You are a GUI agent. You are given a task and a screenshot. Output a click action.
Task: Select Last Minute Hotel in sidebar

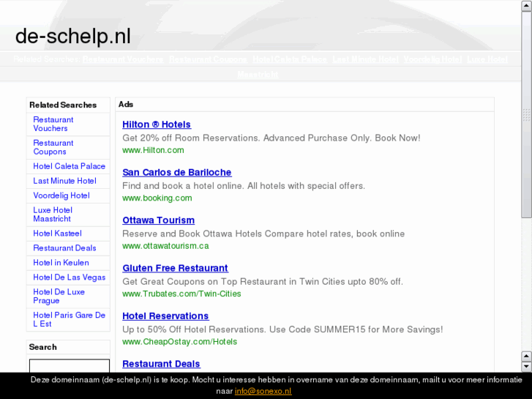[65, 181]
